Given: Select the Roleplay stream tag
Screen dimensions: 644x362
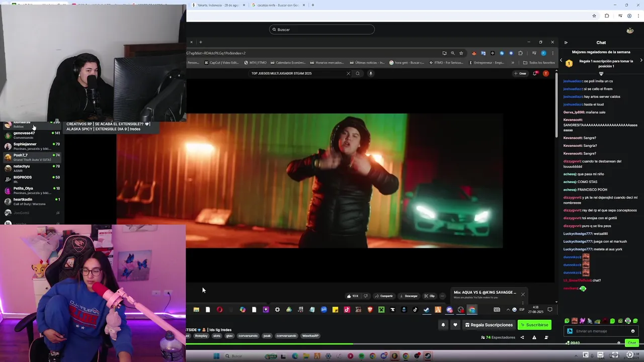Looking at the screenshot, I should [201, 336].
